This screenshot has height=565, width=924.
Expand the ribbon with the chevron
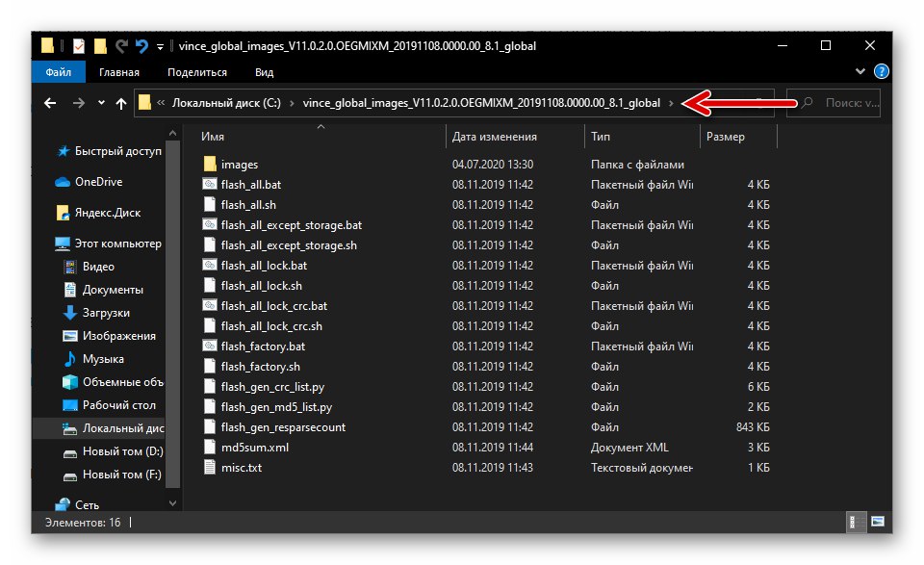(860, 70)
